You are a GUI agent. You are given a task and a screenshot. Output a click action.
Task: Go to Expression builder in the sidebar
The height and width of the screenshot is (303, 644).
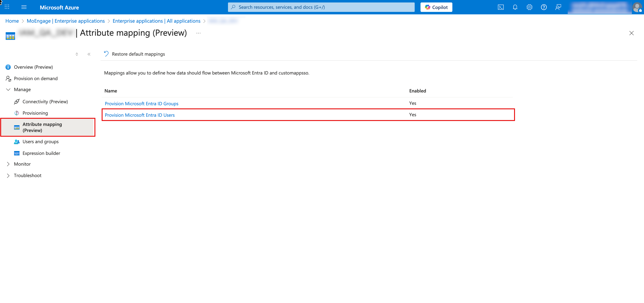41,153
